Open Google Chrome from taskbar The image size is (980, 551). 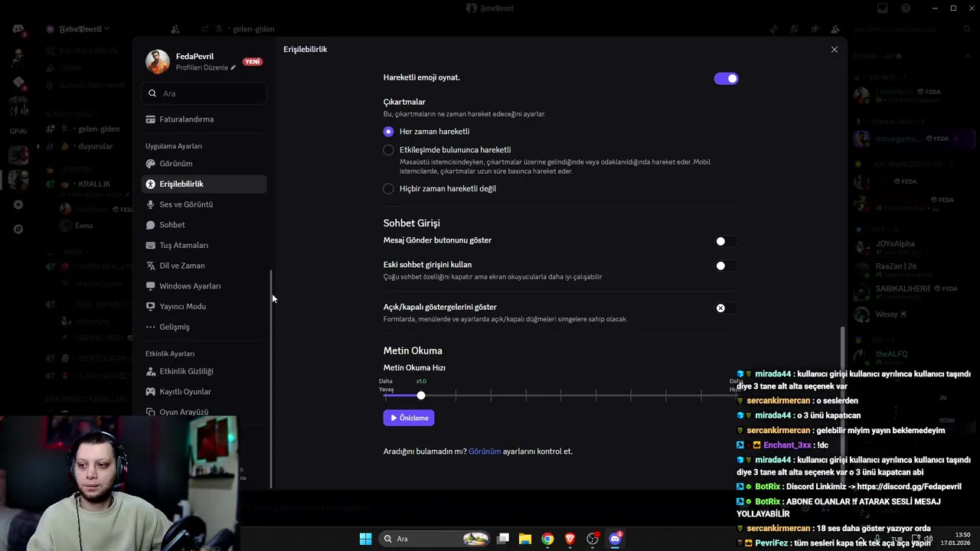point(547,539)
